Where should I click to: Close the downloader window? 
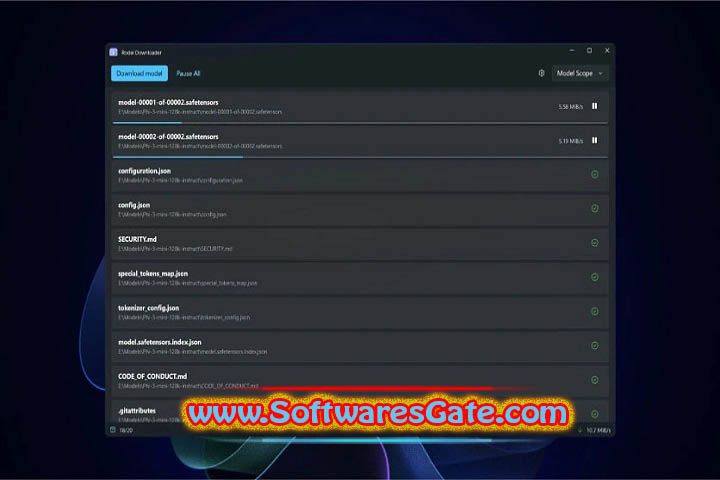607,51
